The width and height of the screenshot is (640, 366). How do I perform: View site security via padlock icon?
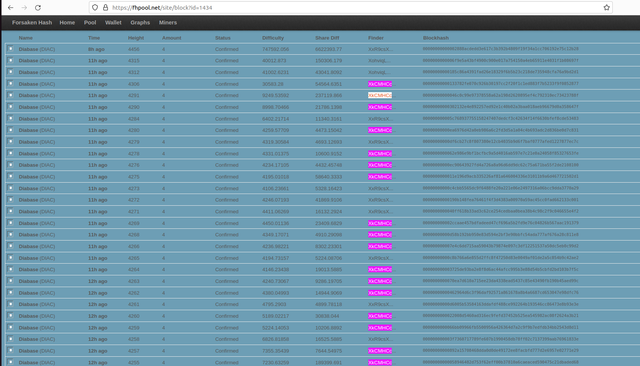coord(105,7)
